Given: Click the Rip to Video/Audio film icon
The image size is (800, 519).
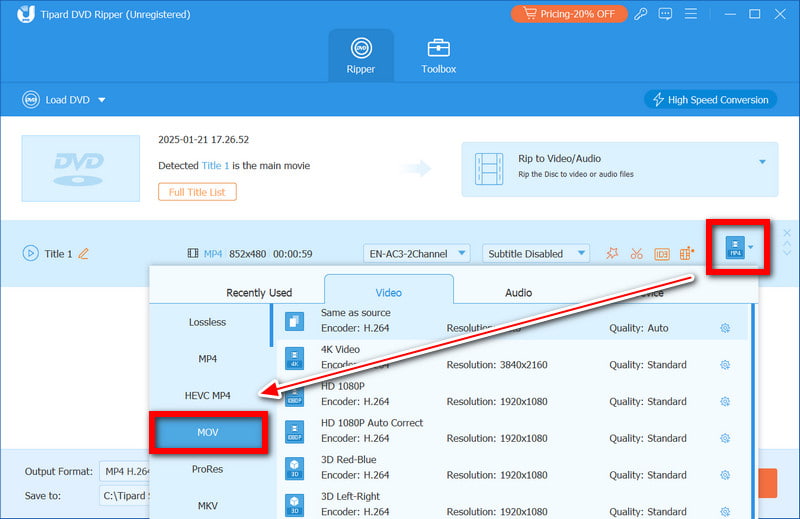Looking at the screenshot, I should [x=489, y=169].
